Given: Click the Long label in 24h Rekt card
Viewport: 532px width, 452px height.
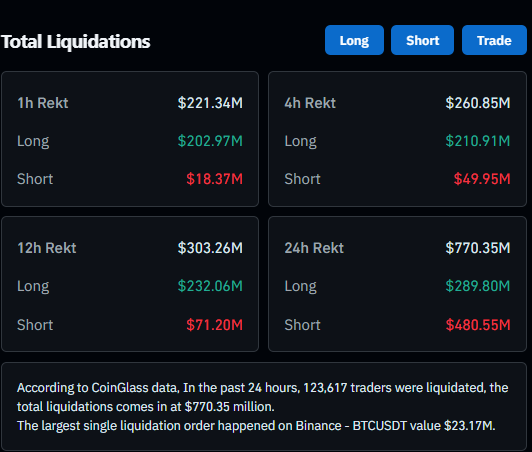Looking at the screenshot, I should pyautogui.click(x=301, y=287).
